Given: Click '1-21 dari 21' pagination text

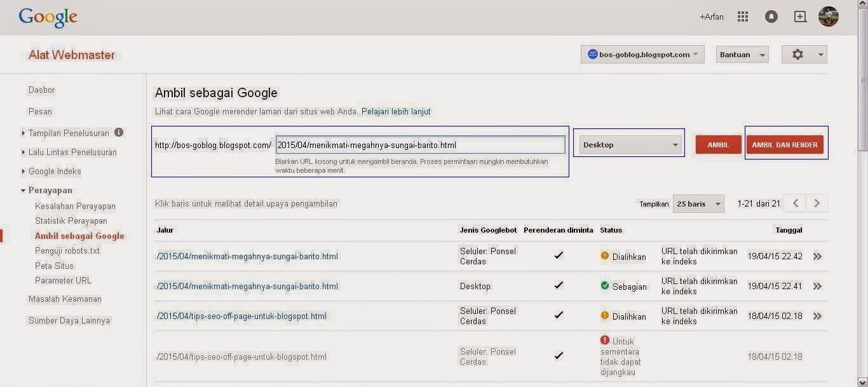Looking at the screenshot, I should click(x=759, y=204).
